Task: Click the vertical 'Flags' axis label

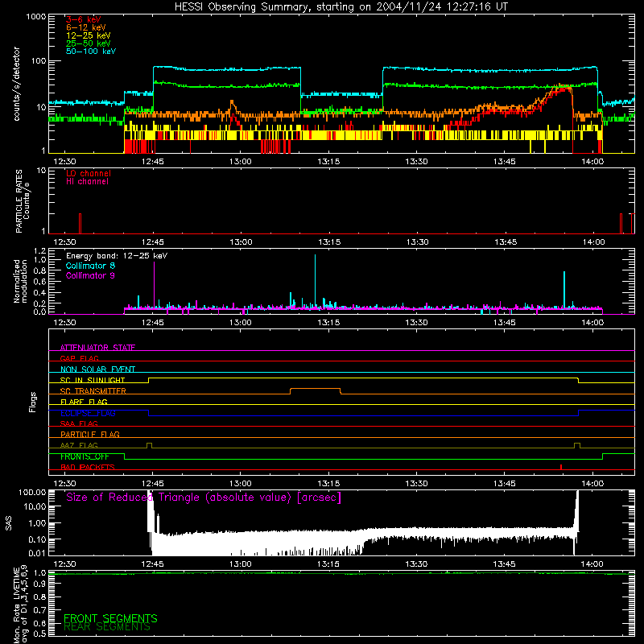Action: click(33, 402)
